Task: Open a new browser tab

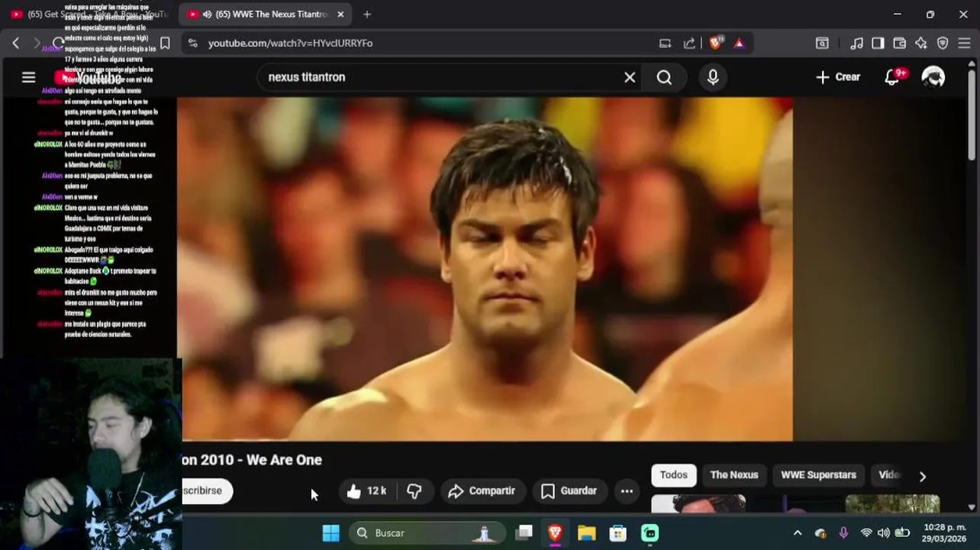Action: click(367, 15)
